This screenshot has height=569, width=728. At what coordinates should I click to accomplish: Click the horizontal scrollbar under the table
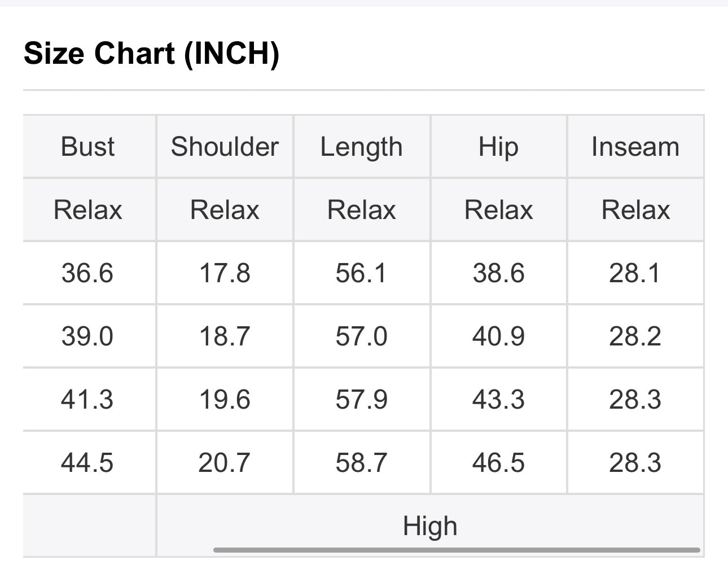tap(456, 550)
